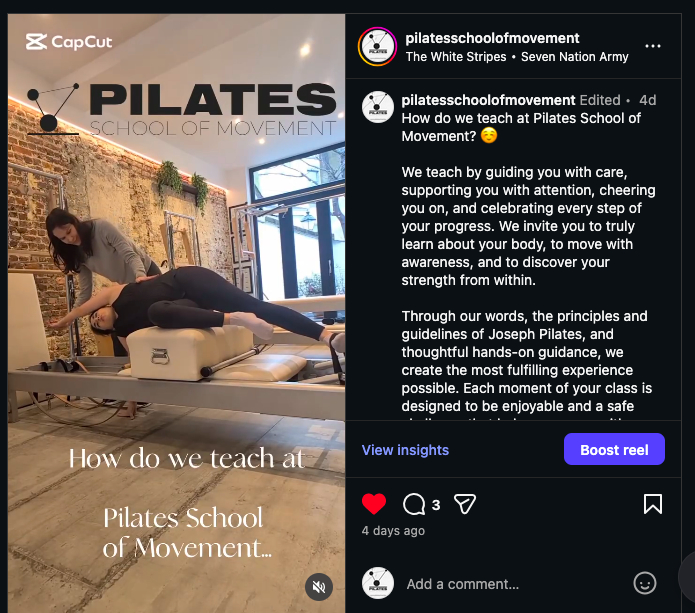Share reel with the paper plane icon
695x613 pixels.
click(465, 504)
